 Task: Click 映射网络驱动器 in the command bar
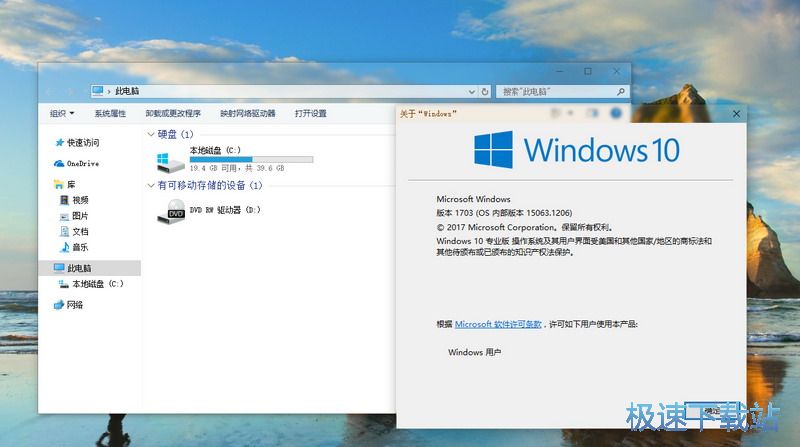point(247,114)
